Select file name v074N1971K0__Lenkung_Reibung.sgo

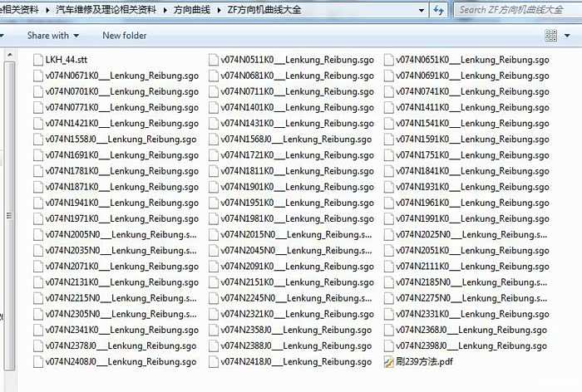tap(122, 219)
